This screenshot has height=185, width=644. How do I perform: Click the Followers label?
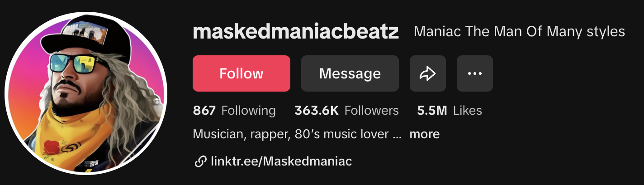(x=372, y=110)
